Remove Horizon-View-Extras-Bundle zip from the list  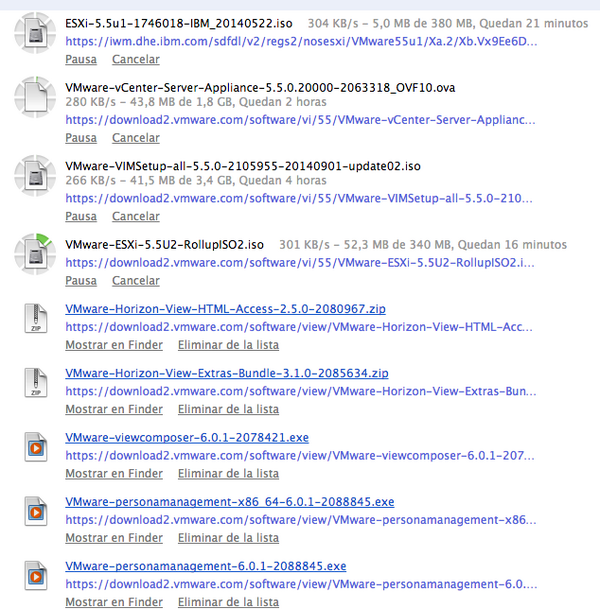coord(228,409)
